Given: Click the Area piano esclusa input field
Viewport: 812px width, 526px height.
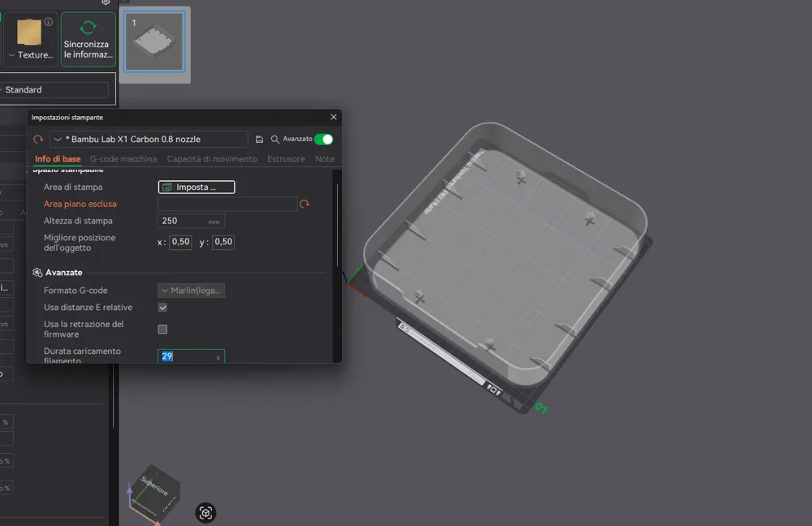Looking at the screenshot, I should [227, 204].
